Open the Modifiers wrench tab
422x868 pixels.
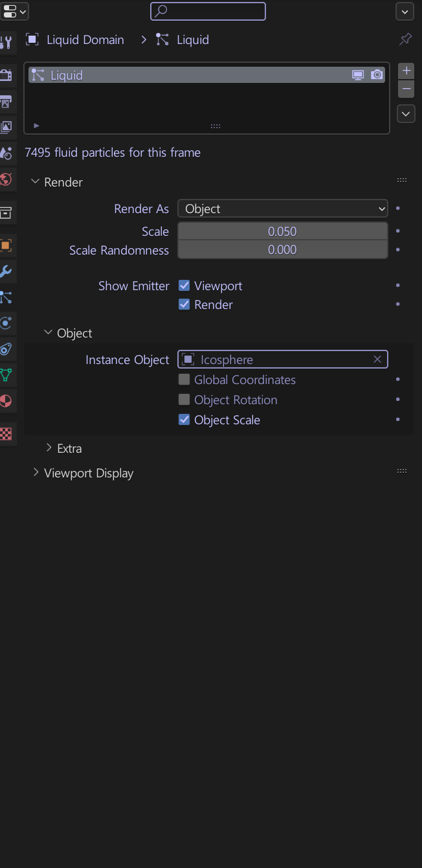click(6, 271)
